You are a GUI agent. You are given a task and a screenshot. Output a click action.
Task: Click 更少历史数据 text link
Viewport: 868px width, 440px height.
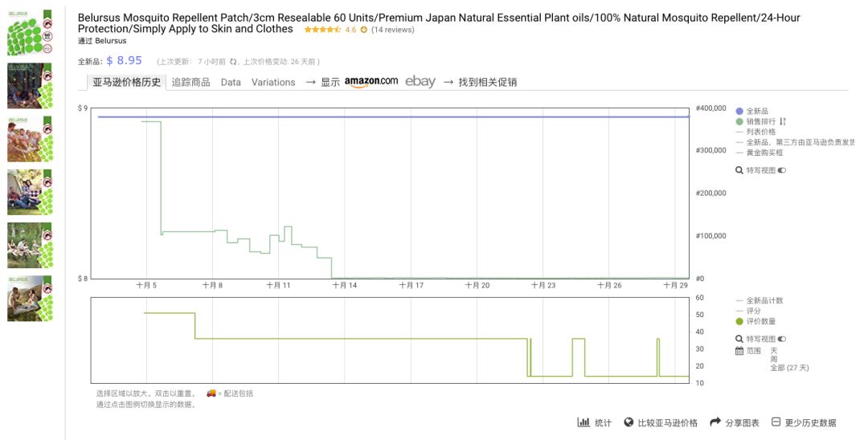pyautogui.click(x=810, y=423)
